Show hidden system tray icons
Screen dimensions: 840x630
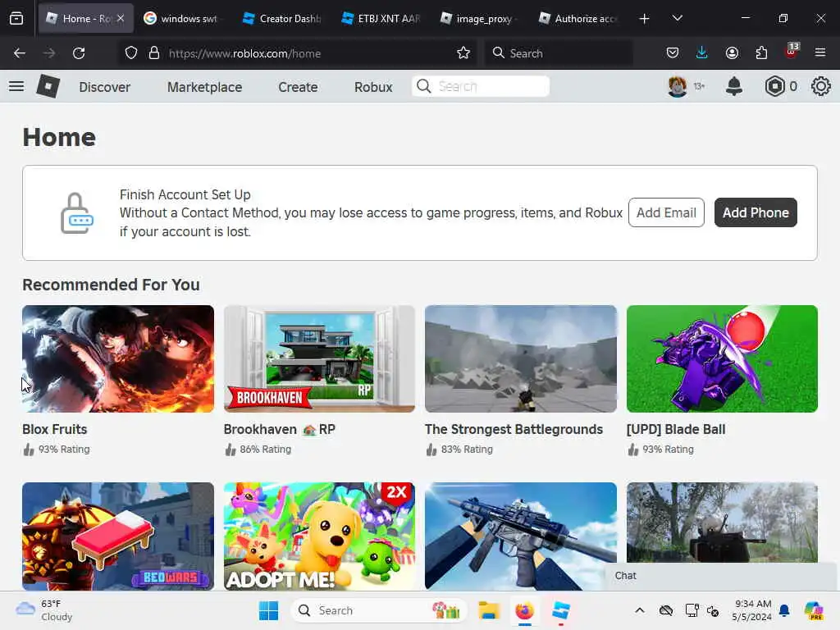coord(640,610)
